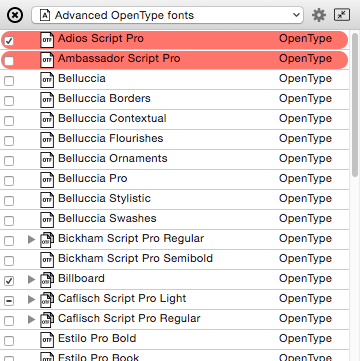Enable the Belluccia font checkbox
Screen dimensions: 360x361
tap(9, 81)
